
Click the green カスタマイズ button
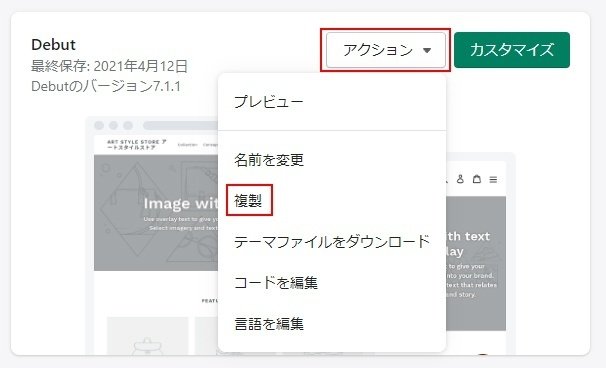pyautogui.click(x=512, y=50)
